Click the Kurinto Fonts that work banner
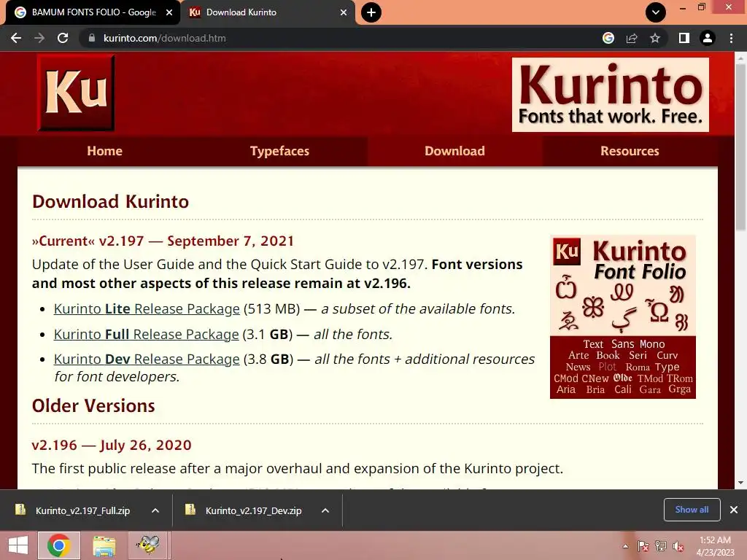This screenshot has height=560, width=747. click(611, 95)
